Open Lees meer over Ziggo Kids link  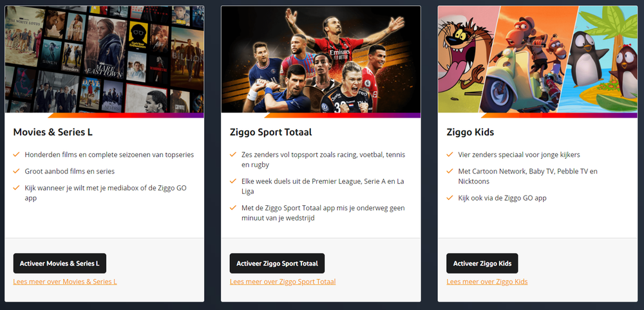tap(487, 282)
